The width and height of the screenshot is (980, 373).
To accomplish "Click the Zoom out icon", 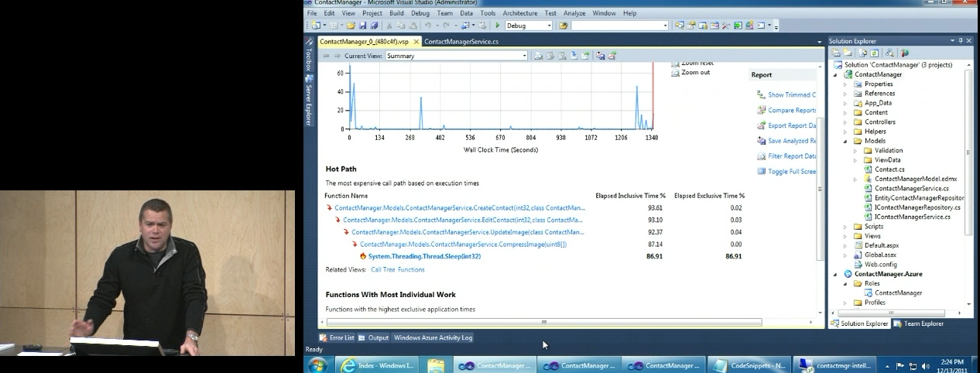I will pos(675,73).
